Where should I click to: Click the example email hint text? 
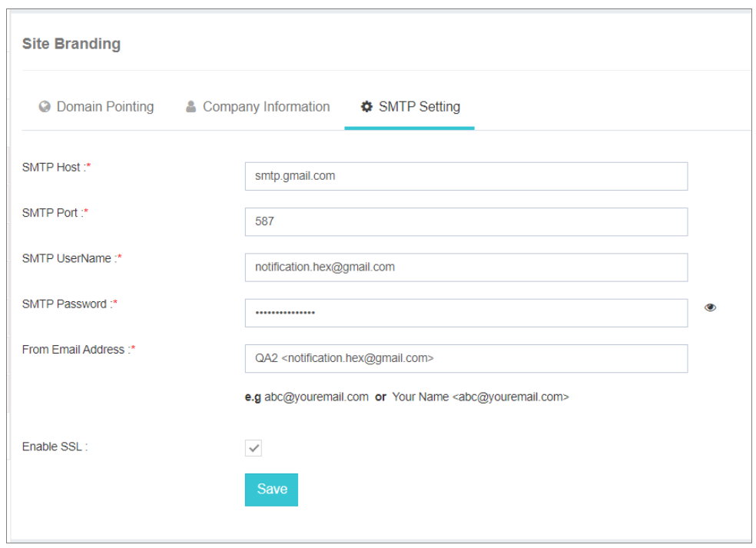406,397
